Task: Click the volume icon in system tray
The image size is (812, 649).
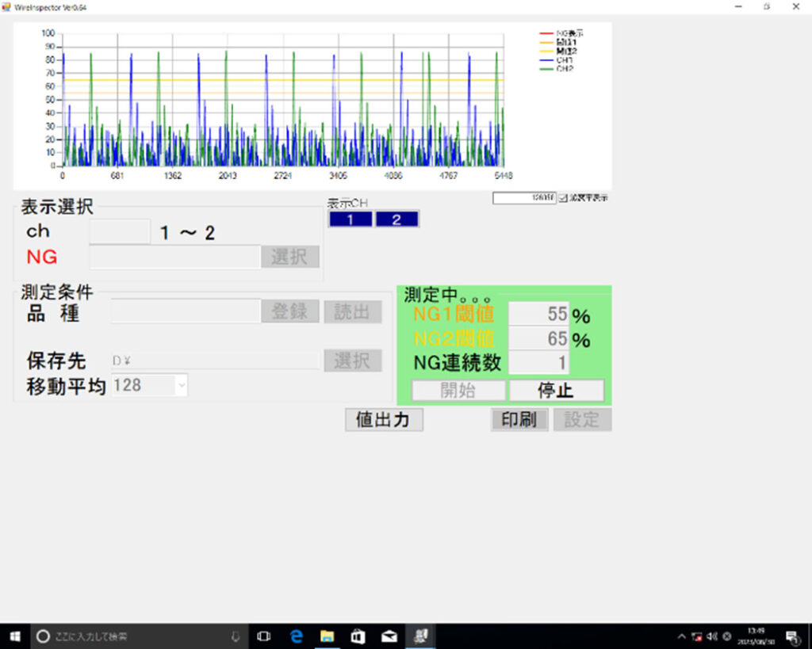Action: click(x=712, y=636)
